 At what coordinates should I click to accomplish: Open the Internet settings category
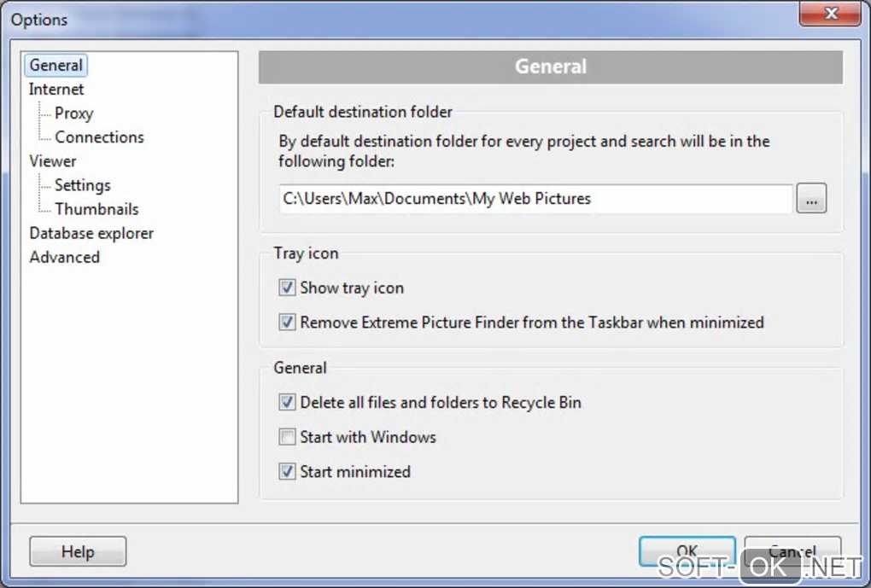tap(56, 90)
